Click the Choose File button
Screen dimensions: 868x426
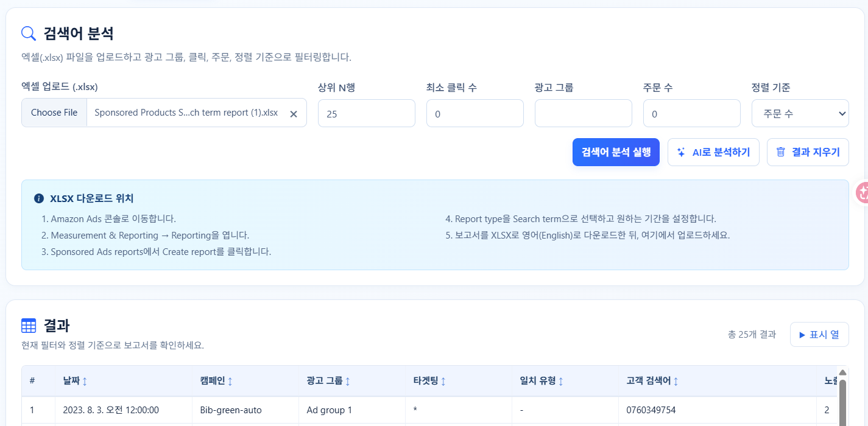[54, 113]
